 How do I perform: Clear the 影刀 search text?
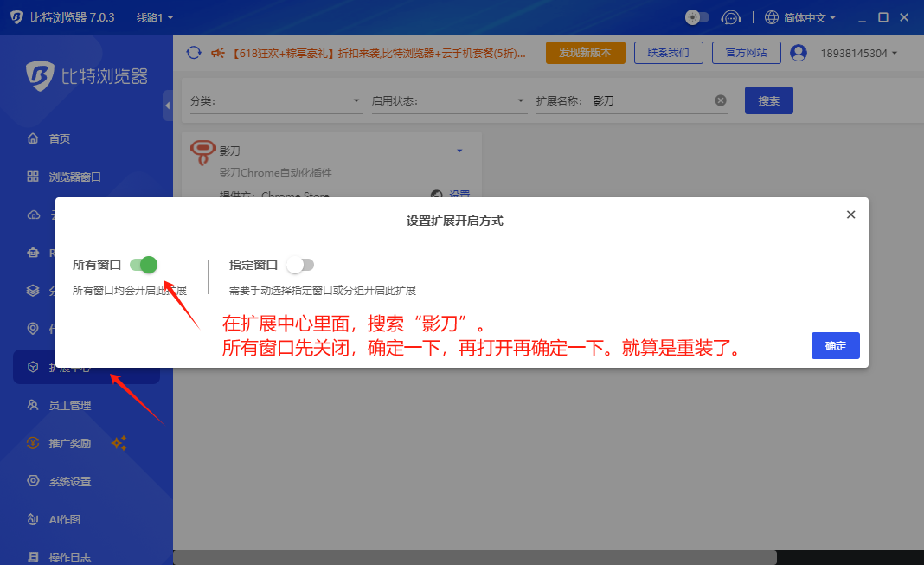721,100
